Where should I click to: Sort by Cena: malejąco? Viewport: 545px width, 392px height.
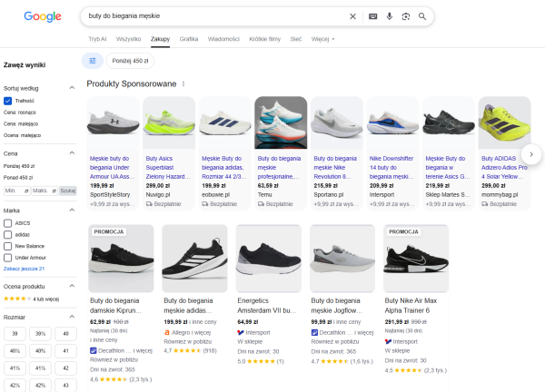21,124
